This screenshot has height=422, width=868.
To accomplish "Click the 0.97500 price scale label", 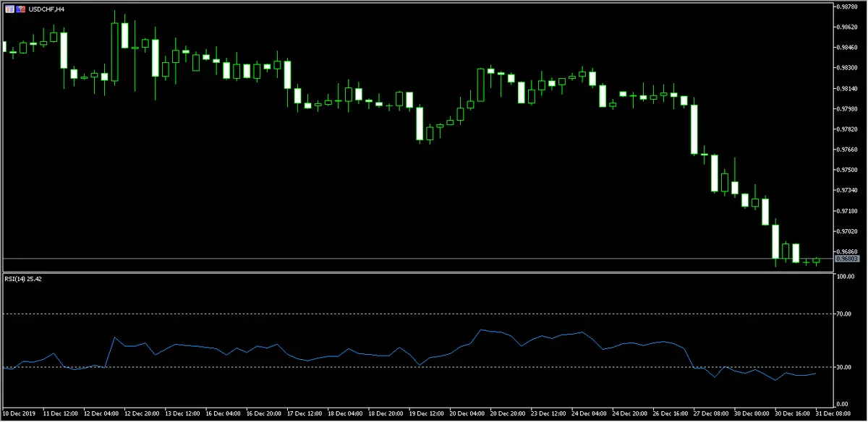I will tap(847, 170).
